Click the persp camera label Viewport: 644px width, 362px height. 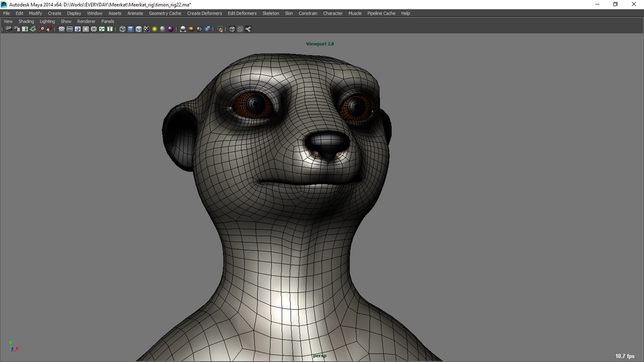click(x=320, y=356)
